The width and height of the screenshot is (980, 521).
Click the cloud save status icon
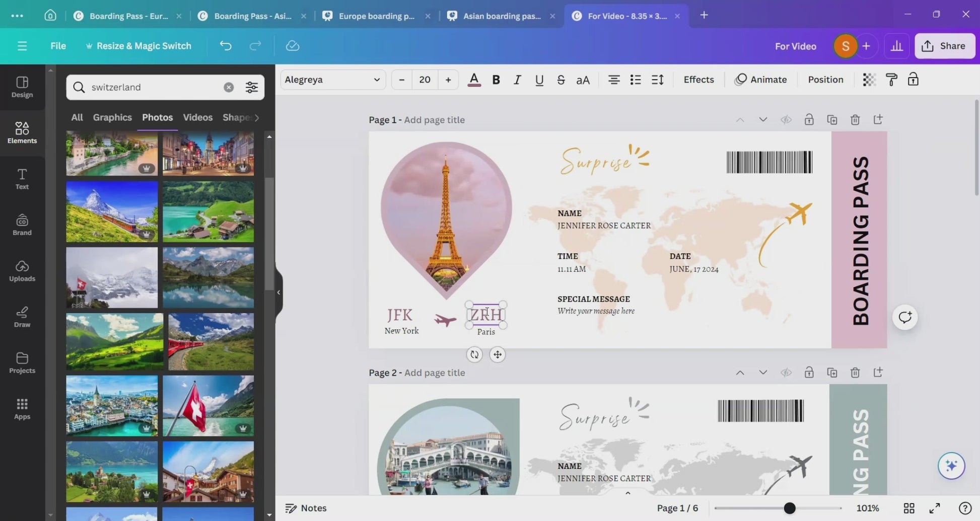point(293,46)
